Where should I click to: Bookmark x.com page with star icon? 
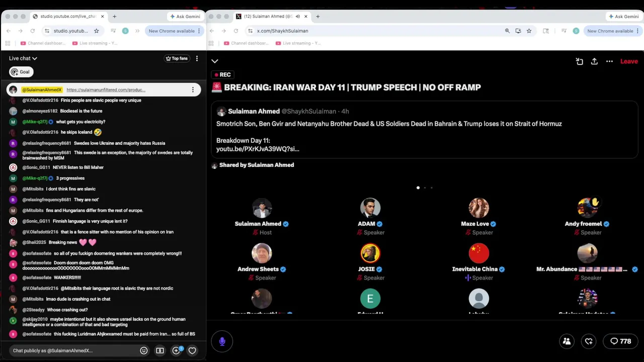coord(529,31)
